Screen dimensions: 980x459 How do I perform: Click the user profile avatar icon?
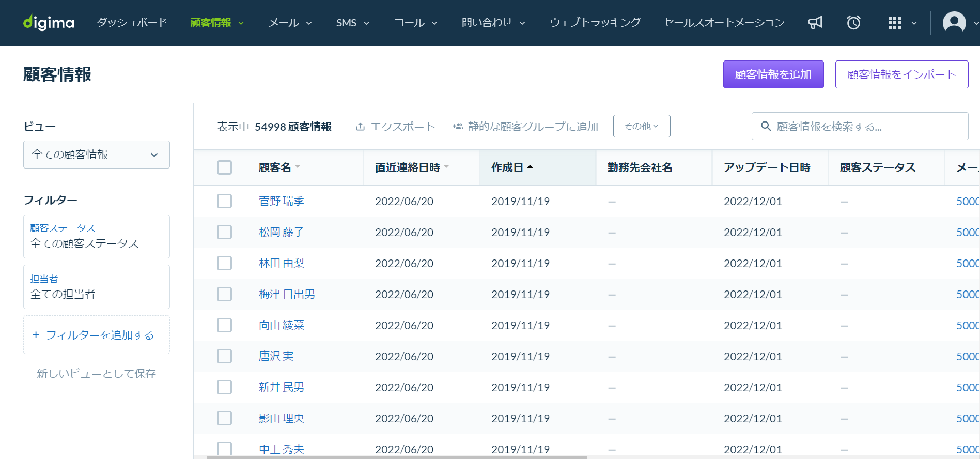click(954, 23)
